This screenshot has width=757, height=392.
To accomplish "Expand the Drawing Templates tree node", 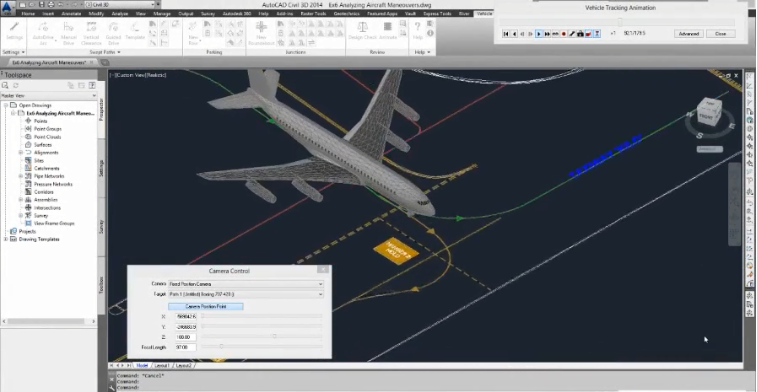I will [x=5, y=239].
